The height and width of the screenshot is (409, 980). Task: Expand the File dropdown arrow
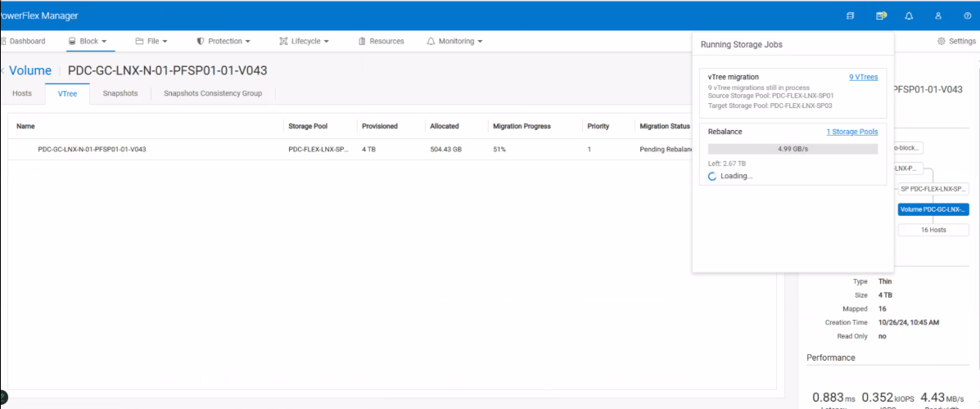[165, 41]
